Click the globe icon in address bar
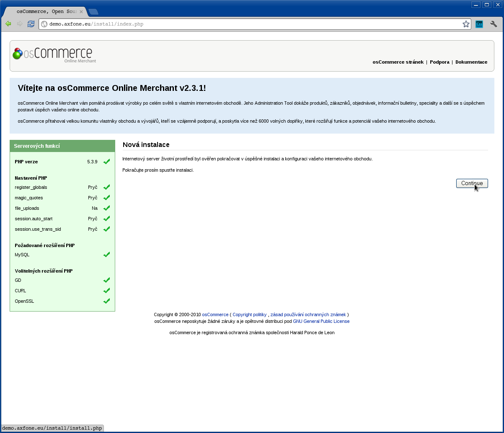The height and width of the screenshot is (433, 504). tap(44, 24)
